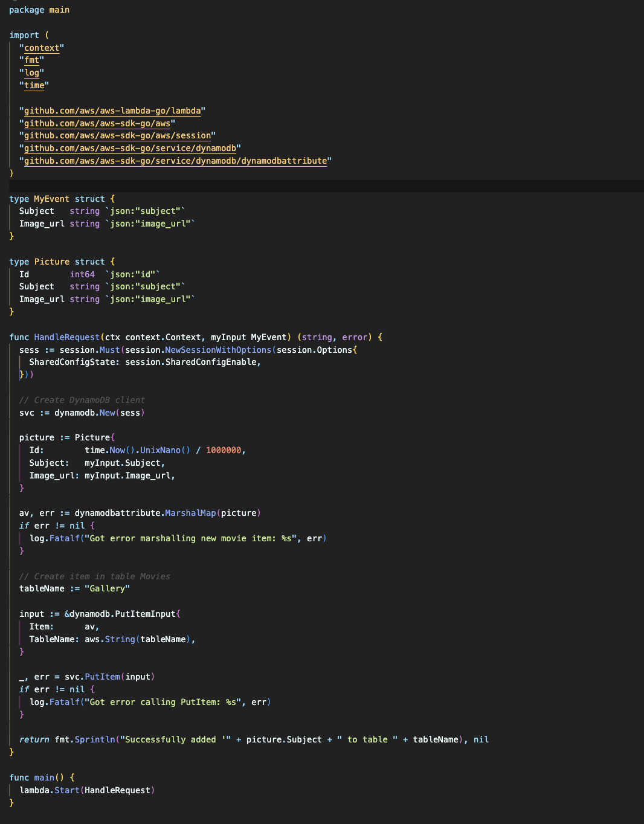The width and height of the screenshot is (644, 824).
Task: Click the 1000000 number literal
Action: 224,451
